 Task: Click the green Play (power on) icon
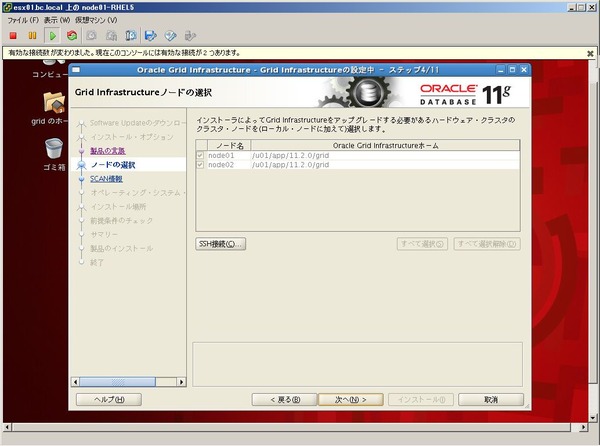point(52,36)
